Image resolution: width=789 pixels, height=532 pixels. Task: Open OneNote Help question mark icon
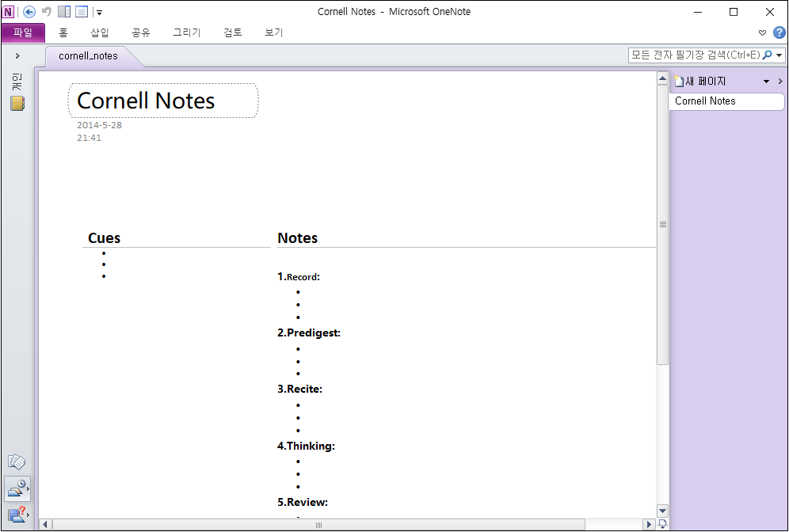tap(779, 32)
